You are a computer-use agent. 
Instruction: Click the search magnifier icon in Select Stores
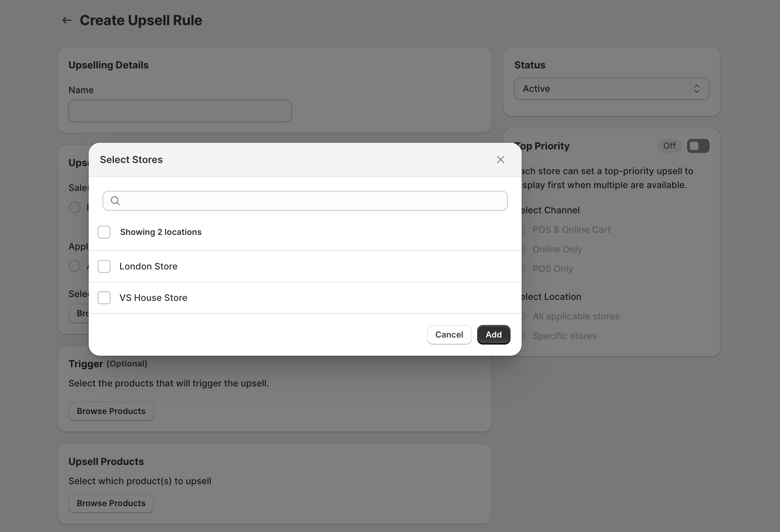pyautogui.click(x=115, y=200)
